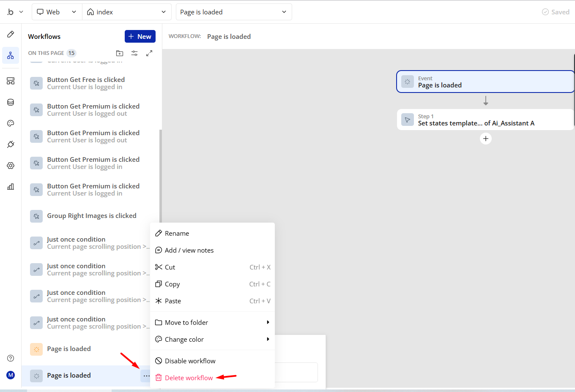Open the Web view dropdown

(x=57, y=12)
